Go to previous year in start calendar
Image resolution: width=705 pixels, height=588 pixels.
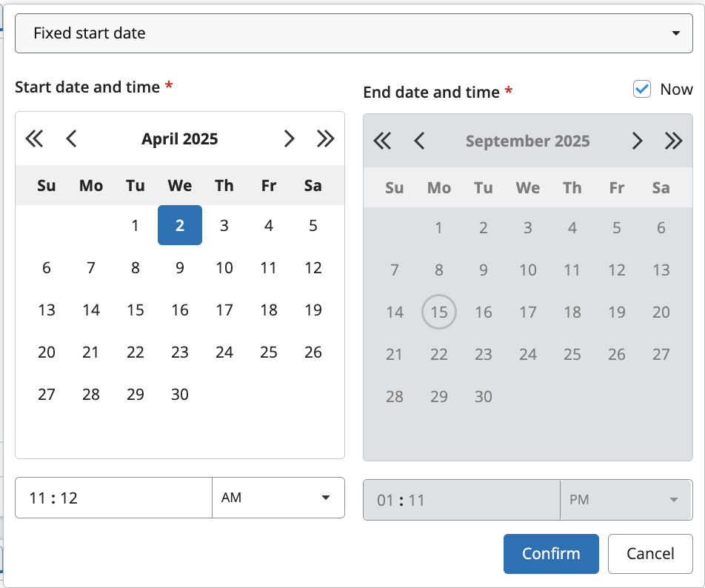[x=34, y=138]
